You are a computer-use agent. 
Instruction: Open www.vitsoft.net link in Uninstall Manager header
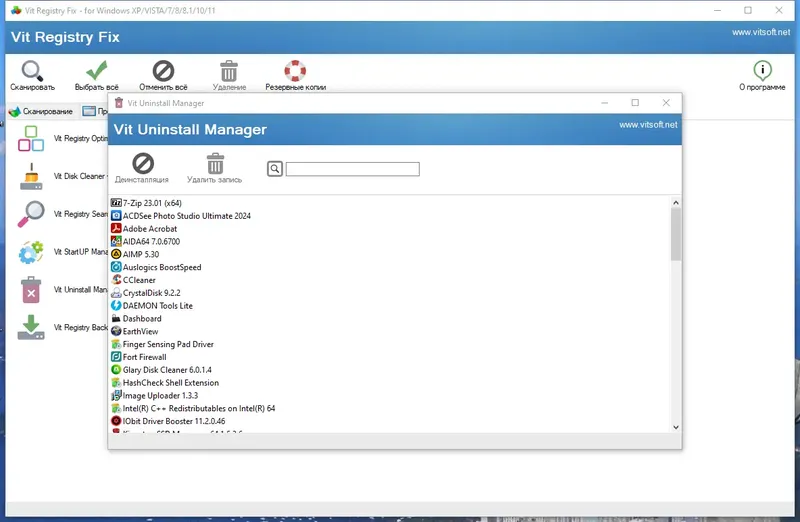(648, 125)
